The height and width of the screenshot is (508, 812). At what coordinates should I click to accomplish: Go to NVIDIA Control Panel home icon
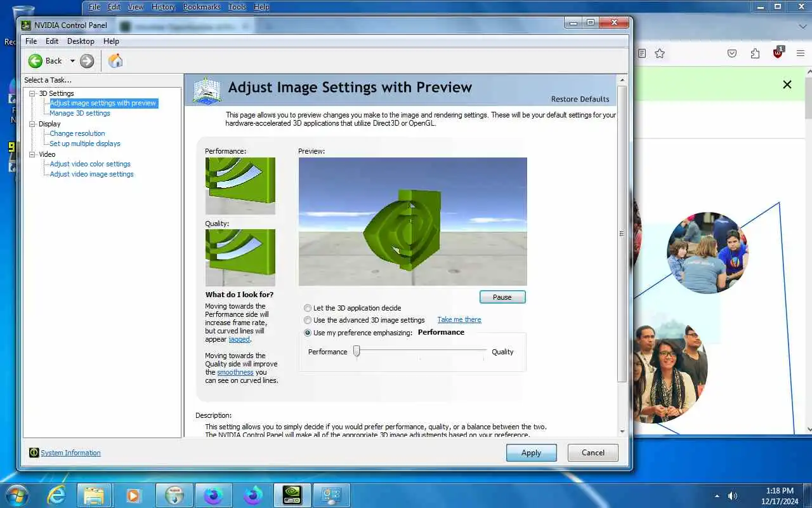point(115,61)
